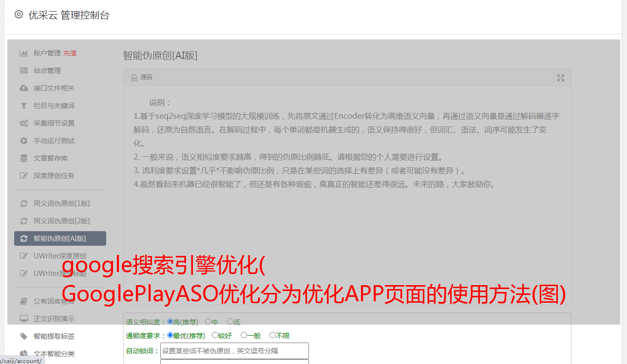Select 低 for 语义相似度
The image size is (627, 364).
[230, 322]
